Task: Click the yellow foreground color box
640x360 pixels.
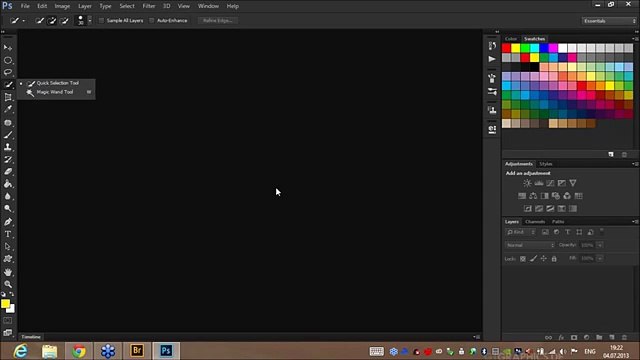Action: click(x=5, y=304)
